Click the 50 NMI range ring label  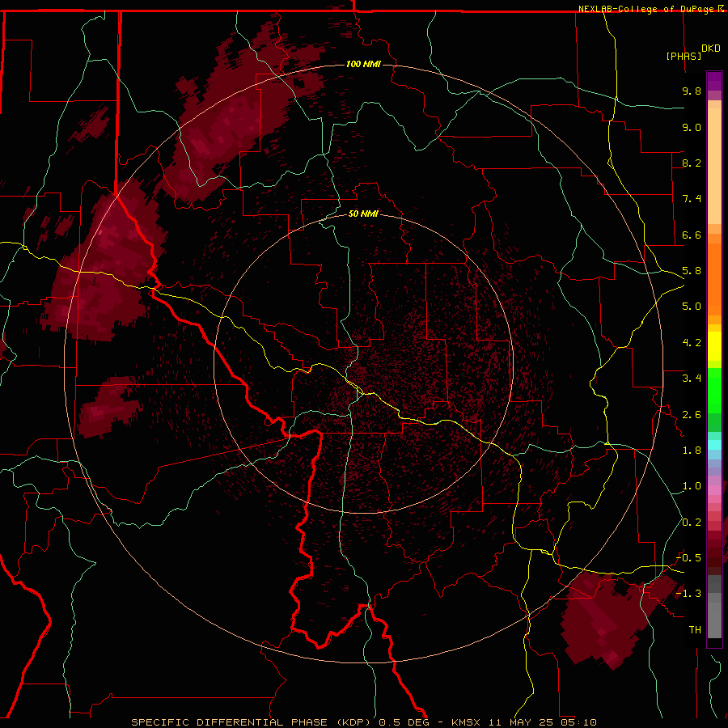pyautogui.click(x=363, y=214)
